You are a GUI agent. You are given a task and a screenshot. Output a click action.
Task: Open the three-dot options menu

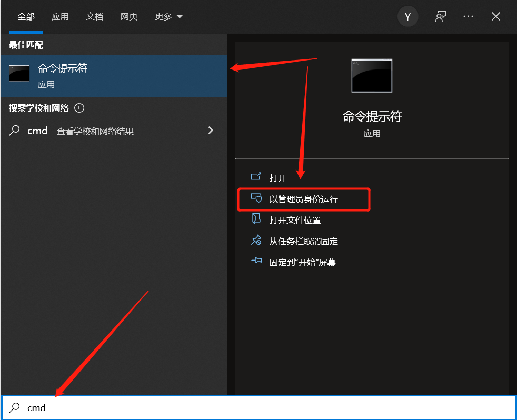pyautogui.click(x=468, y=17)
